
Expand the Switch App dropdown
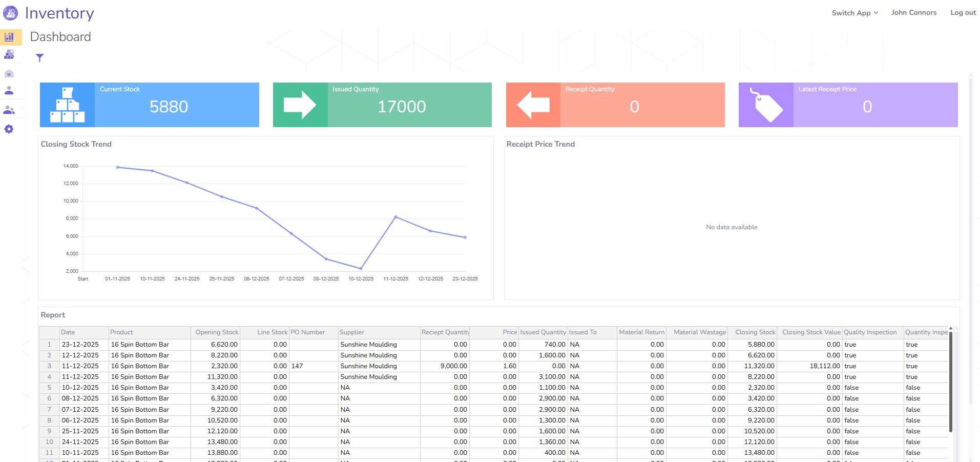tap(854, 13)
